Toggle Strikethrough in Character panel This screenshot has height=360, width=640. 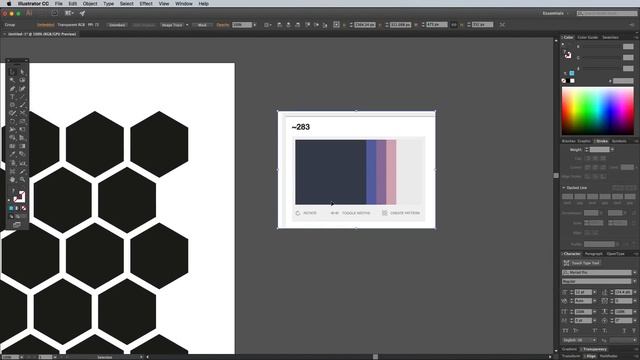tap(634, 331)
